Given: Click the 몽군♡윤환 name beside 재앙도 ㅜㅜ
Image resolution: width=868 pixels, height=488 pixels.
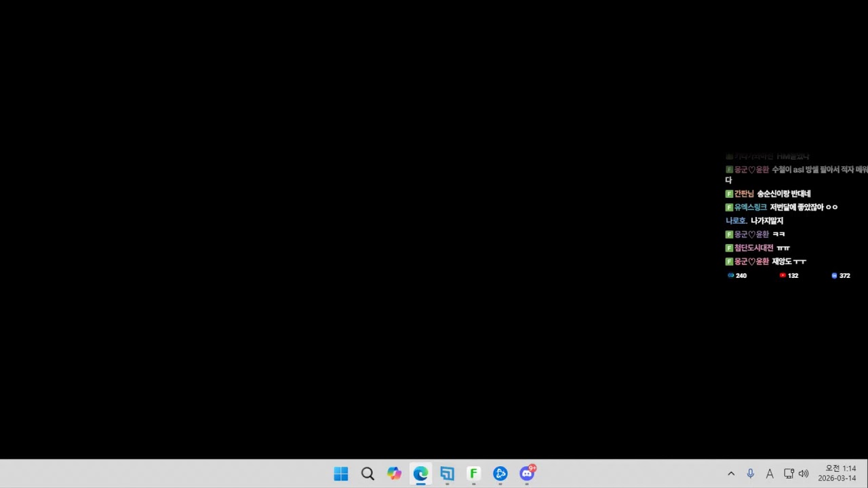Looking at the screenshot, I should [x=751, y=262].
